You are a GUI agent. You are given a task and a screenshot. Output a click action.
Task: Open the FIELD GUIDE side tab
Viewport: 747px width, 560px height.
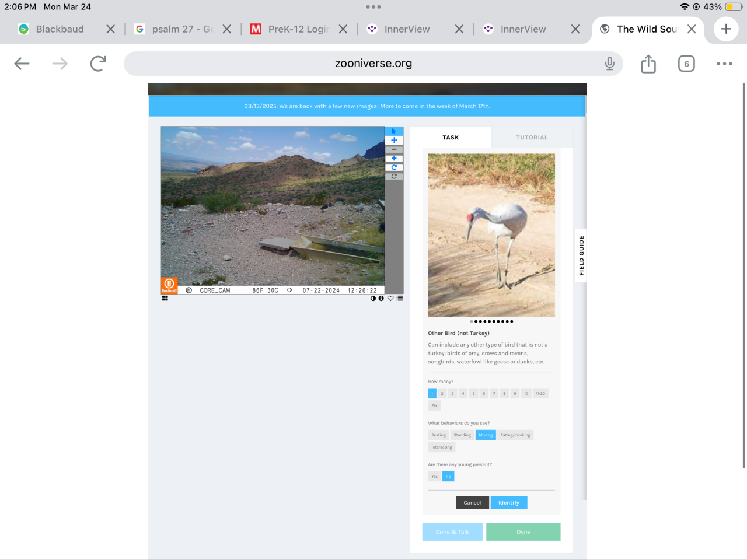point(581,256)
